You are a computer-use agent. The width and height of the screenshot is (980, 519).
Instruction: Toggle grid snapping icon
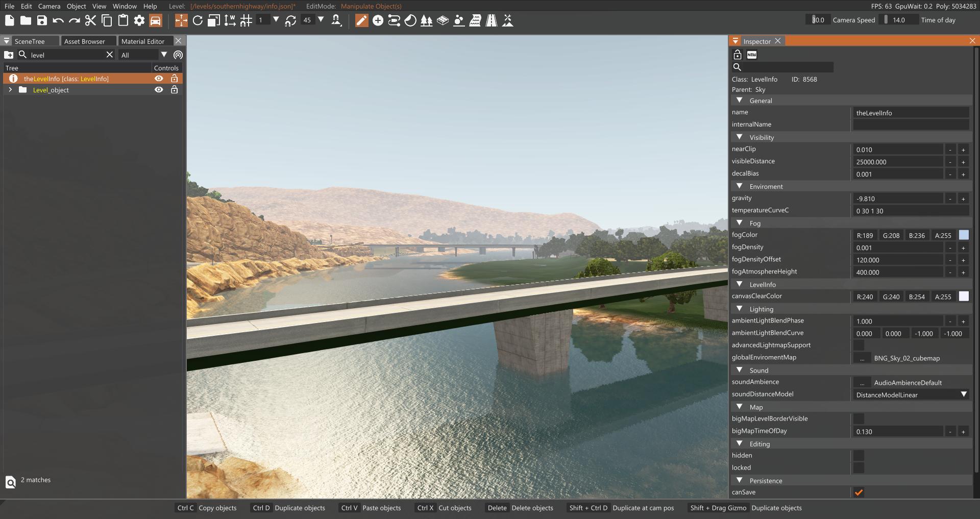(x=246, y=20)
